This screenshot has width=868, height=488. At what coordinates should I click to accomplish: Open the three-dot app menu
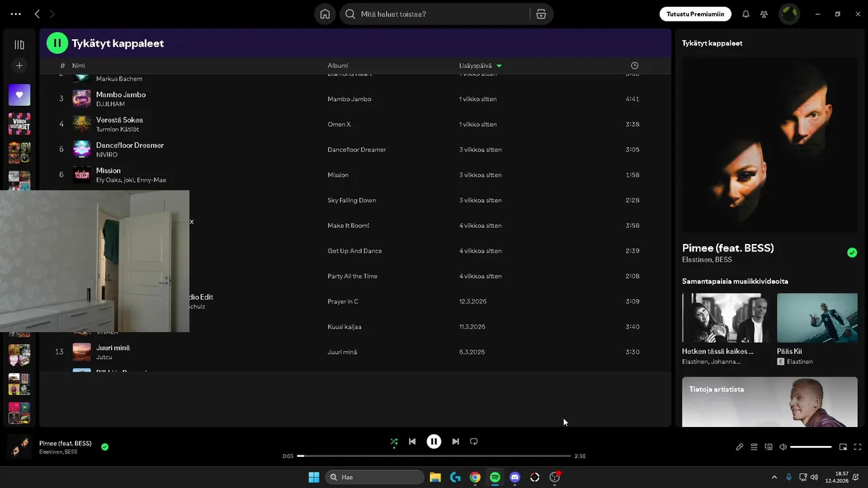tap(16, 14)
